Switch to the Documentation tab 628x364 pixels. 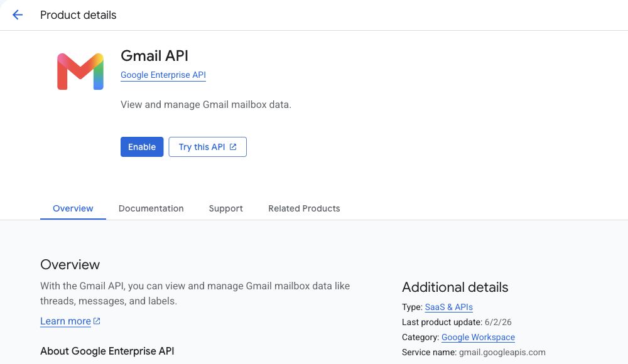coord(151,208)
